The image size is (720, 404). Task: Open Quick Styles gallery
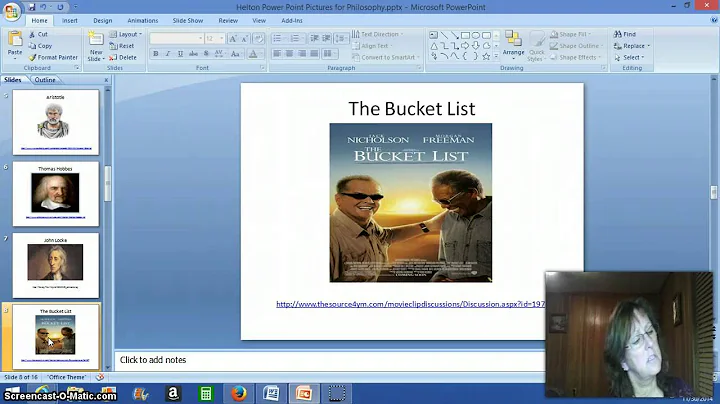536,46
